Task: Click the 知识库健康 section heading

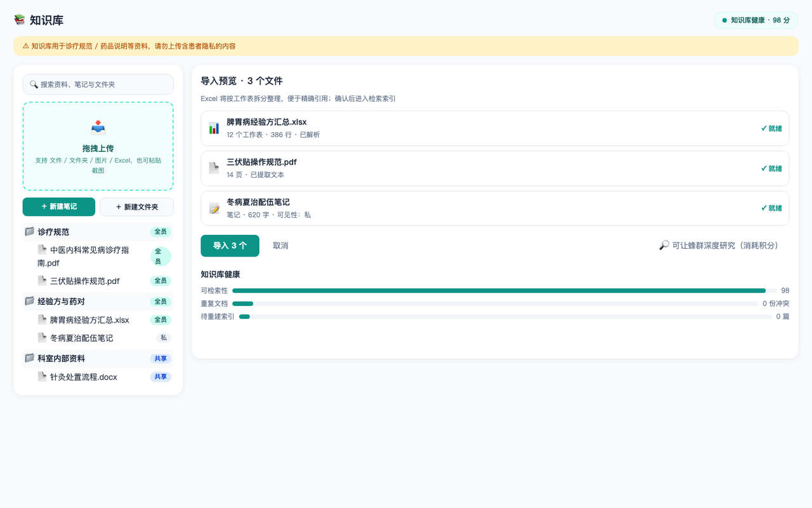Action: tap(220, 275)
